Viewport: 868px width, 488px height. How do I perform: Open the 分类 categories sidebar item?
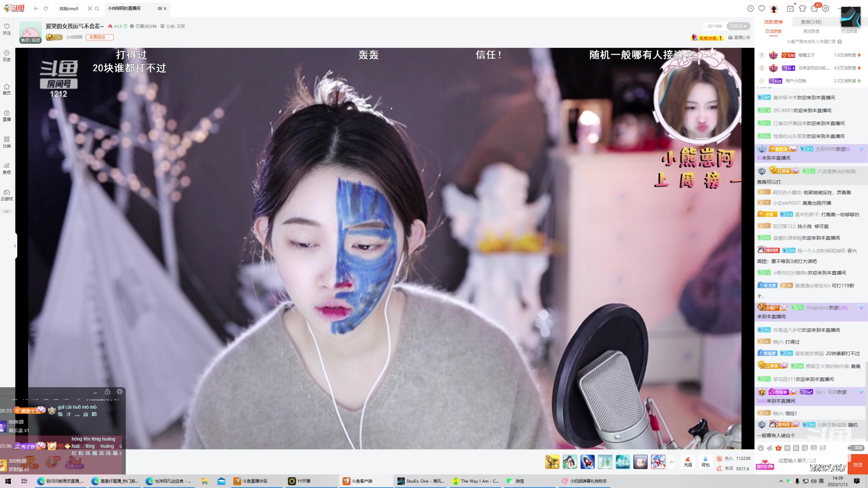pyautogui.click(x=7, y=142)
